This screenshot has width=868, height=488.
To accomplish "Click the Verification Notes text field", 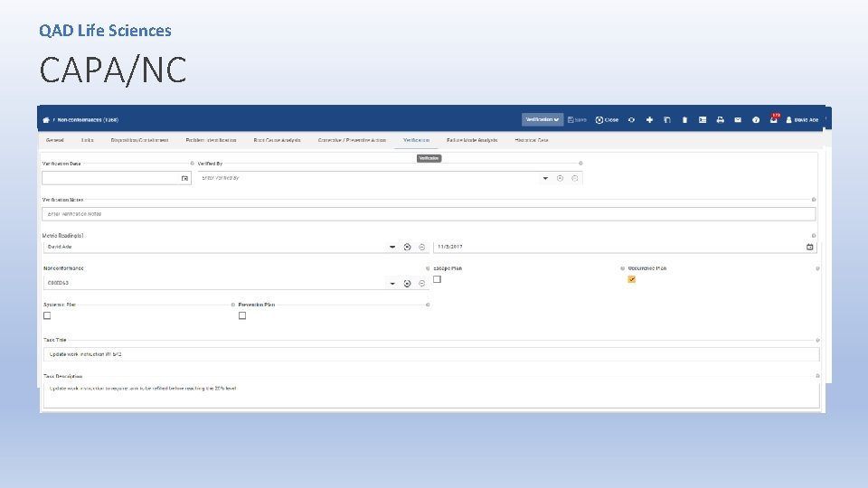I will (x=429, y=214).
